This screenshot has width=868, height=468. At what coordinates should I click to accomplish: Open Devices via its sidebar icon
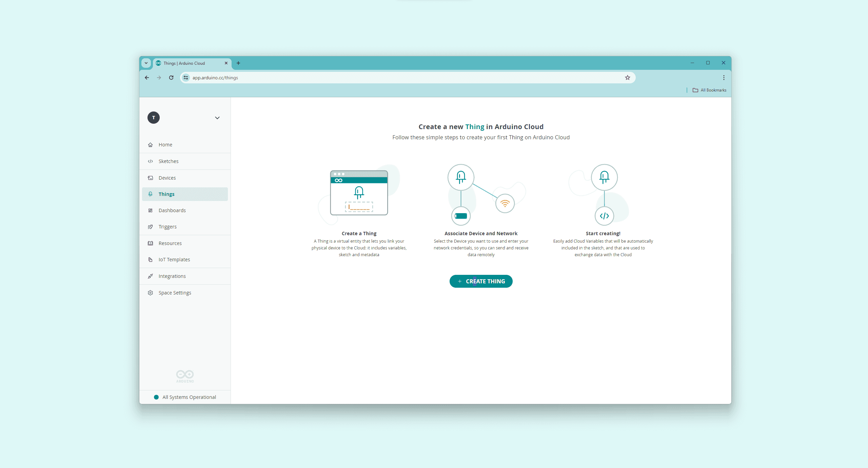click(x=151, y=178)
